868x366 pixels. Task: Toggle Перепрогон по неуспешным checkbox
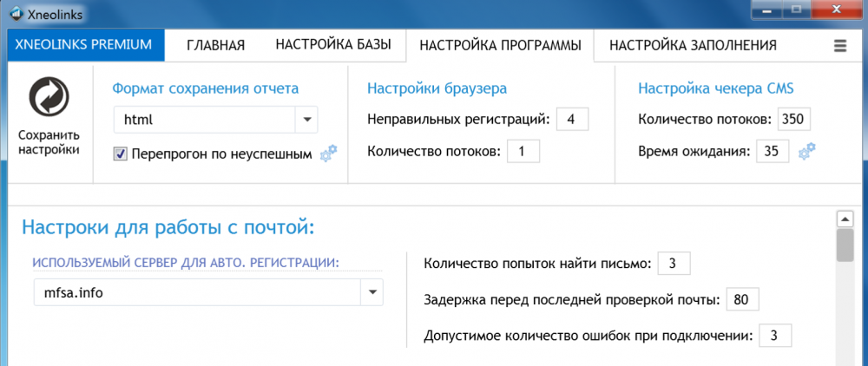[x=120, y=154]
